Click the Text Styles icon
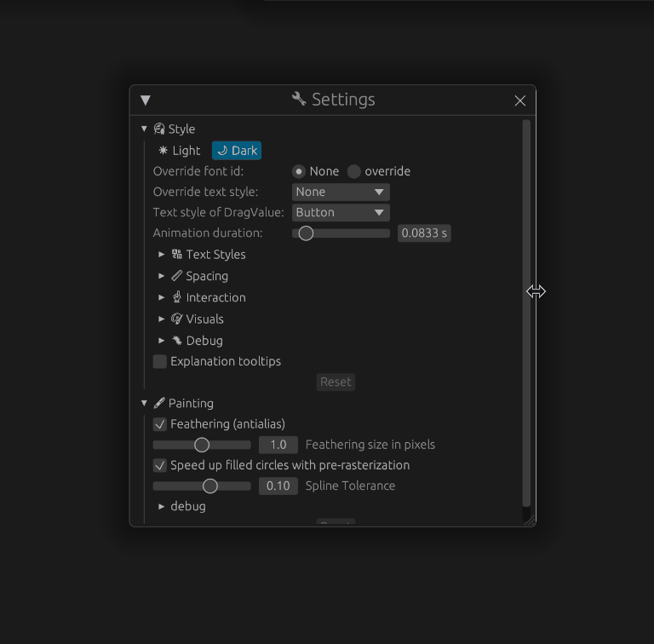This screenshot has width=654, height=644. (177, 254)
